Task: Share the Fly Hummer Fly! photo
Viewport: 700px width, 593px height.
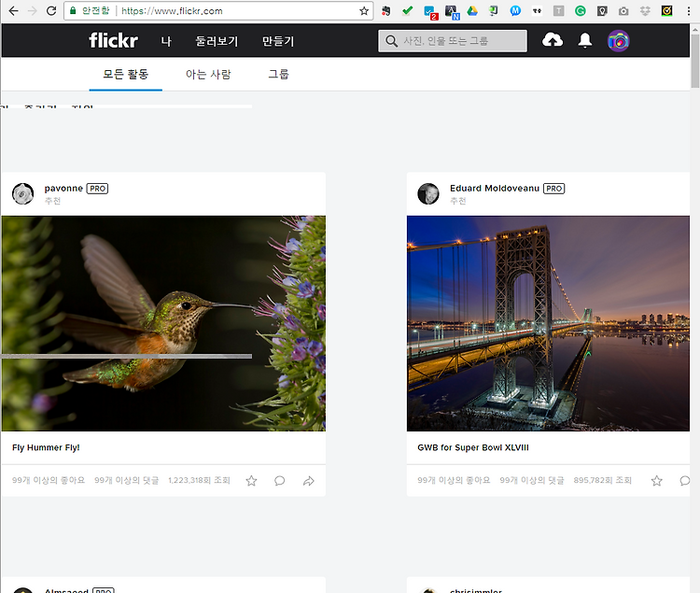Action: [x=309, y=481]
